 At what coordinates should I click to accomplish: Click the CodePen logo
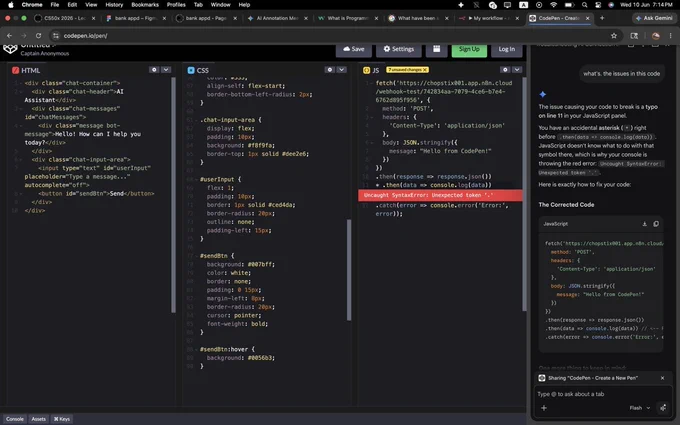tap(10, 49)
